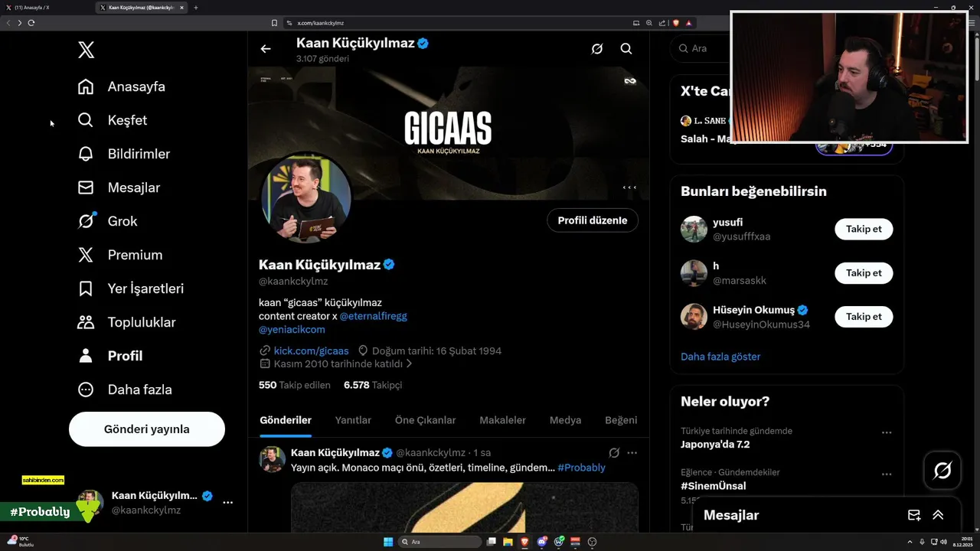
Task: Open Hüseyin Okumuş profile name
Action: (x=753, y=310)
